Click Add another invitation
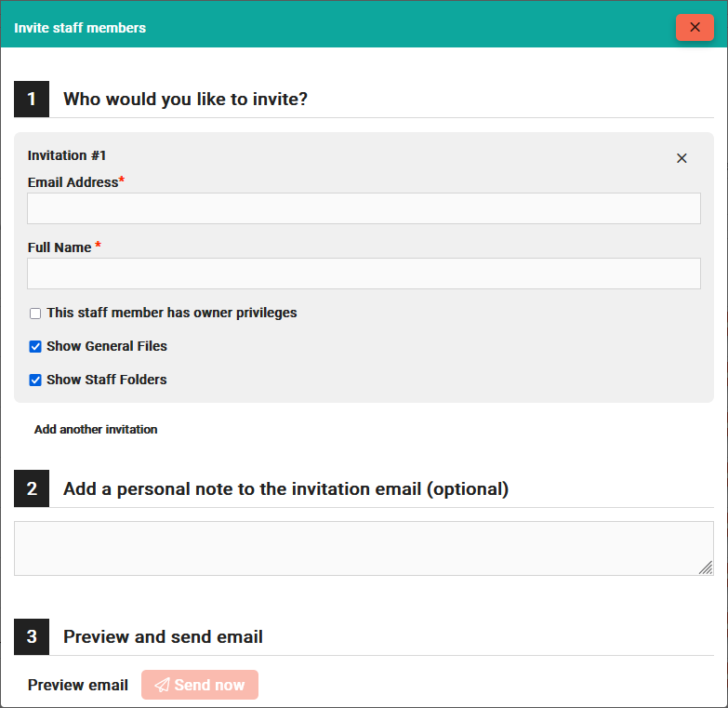 click(x=96, y=430)
